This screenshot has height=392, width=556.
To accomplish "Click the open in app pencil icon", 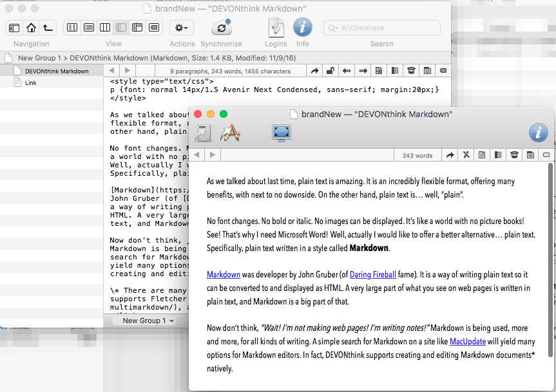I will coord(230,133).
